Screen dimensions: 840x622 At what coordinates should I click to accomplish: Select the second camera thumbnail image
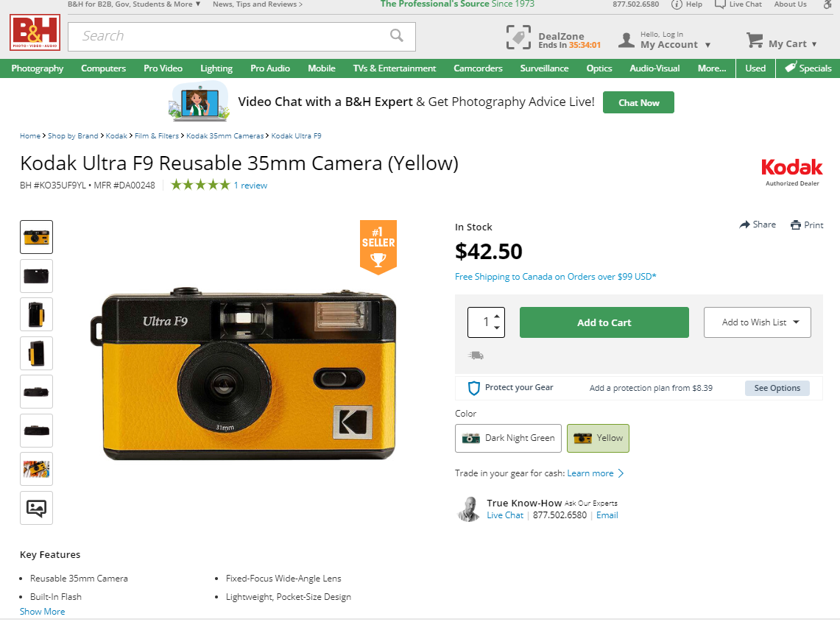click(x=36, y=276)
